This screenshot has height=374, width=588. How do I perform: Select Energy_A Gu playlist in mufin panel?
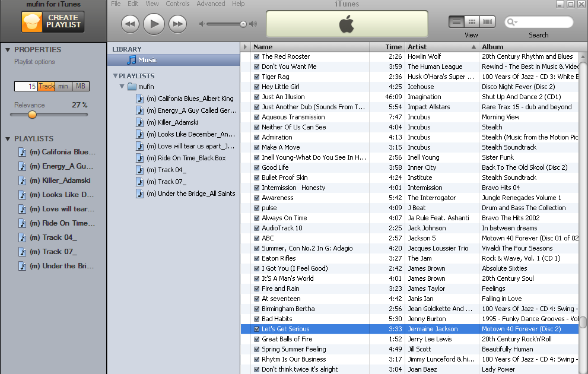[56, 166]
